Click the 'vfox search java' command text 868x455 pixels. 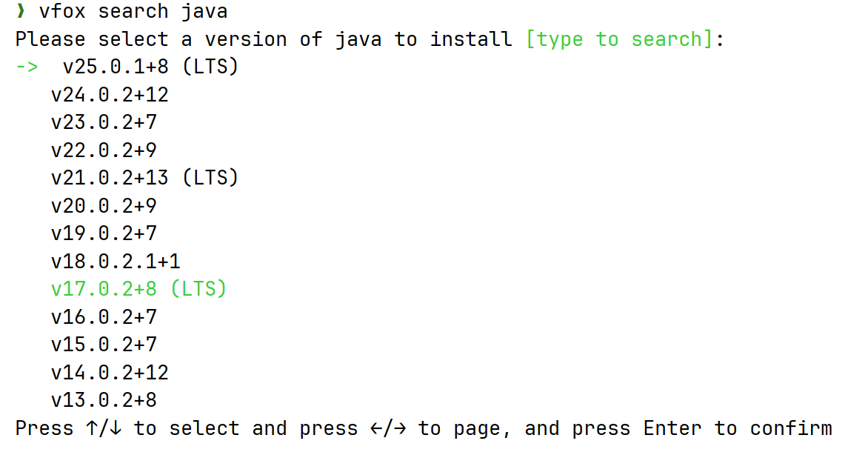pyautogui.click(x=133, y=12)
